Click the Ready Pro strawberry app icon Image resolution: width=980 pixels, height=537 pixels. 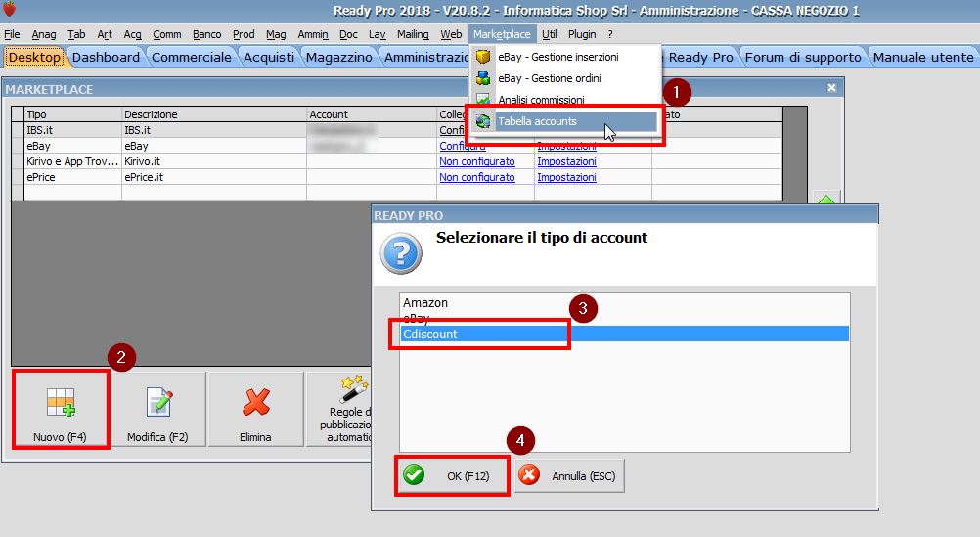pyautogui.click(x=10, y=10)
